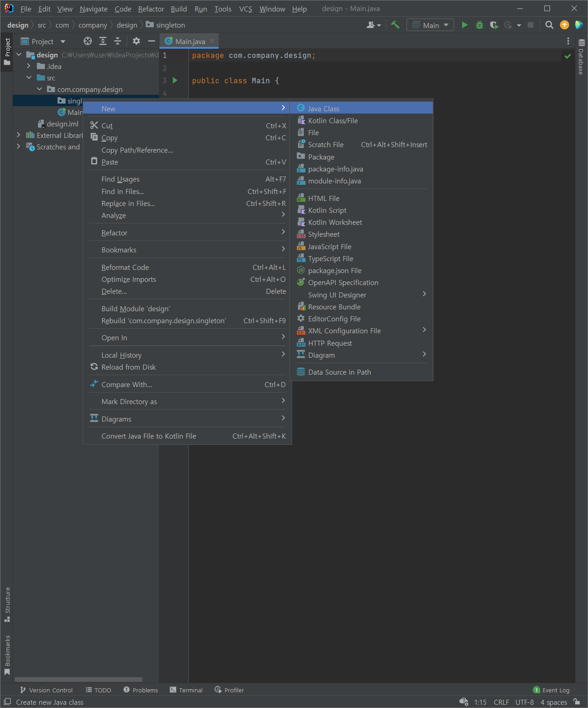Click Convert Java File to Kotlin File
Image resolution: width=588 pixels, height=708 pixels.
tap(187, 436)
